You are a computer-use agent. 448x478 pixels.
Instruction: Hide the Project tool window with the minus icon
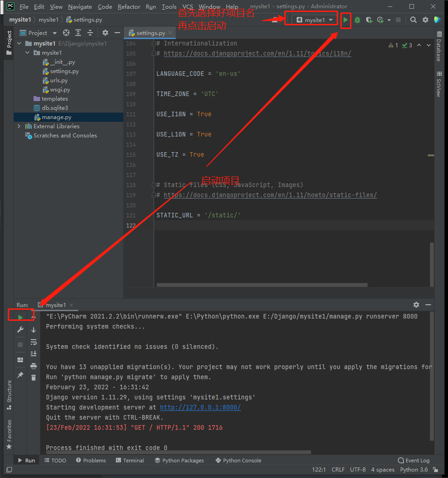117,33
